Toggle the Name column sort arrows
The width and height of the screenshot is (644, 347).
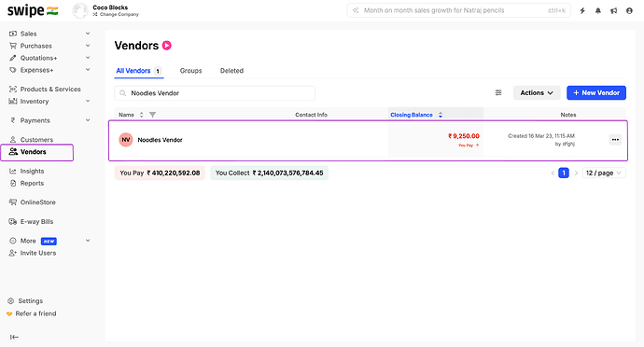(141, 115)
